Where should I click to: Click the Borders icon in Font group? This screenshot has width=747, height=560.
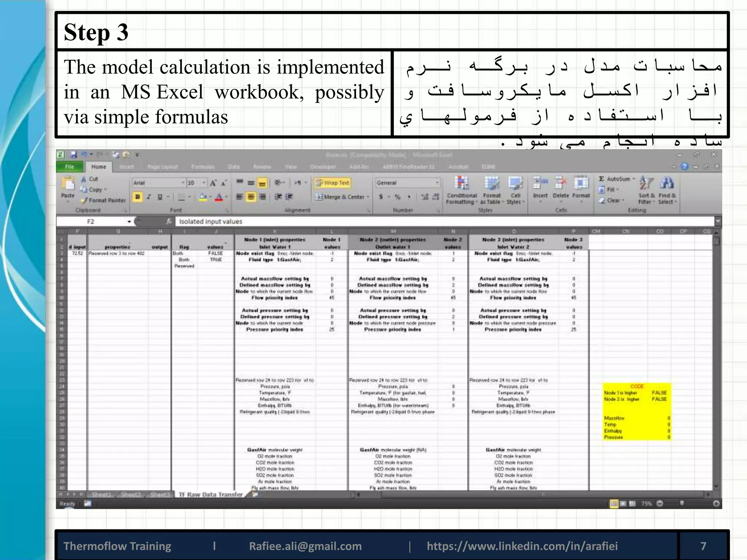click(x=182, y=197)
